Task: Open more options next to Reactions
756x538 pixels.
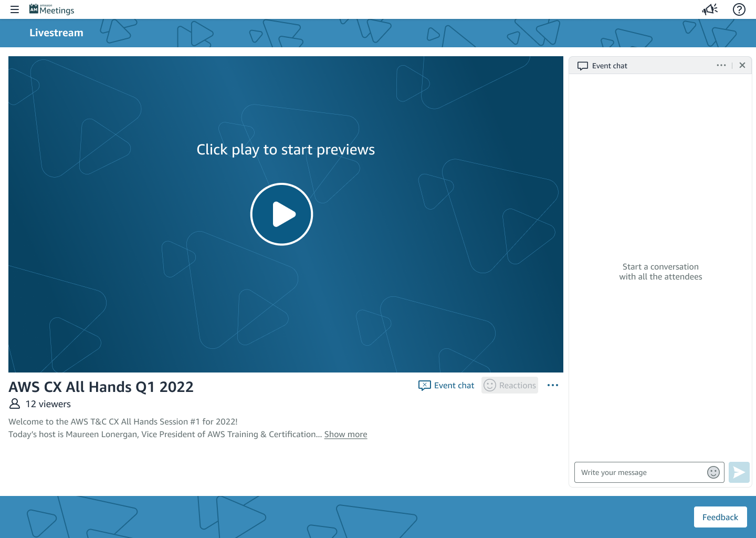Action: [x=552, y=385]
